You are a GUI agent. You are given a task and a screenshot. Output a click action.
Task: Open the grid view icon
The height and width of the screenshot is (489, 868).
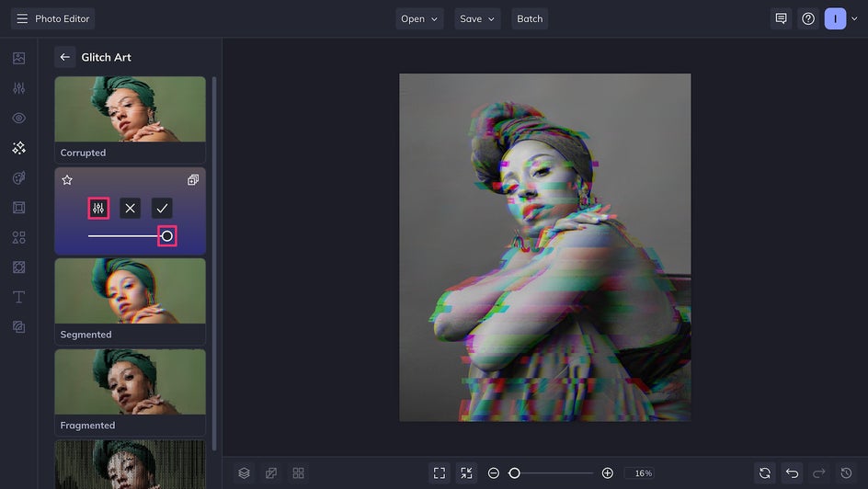298,473
